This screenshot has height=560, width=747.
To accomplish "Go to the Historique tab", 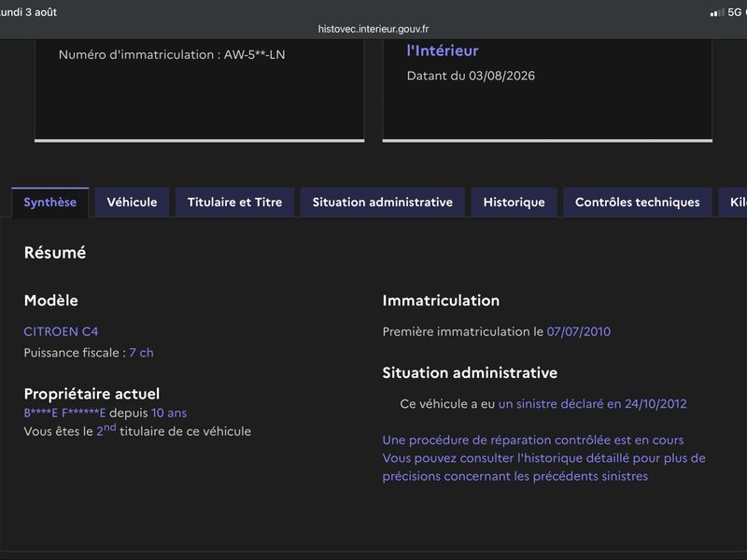I will tap(514, 203).
